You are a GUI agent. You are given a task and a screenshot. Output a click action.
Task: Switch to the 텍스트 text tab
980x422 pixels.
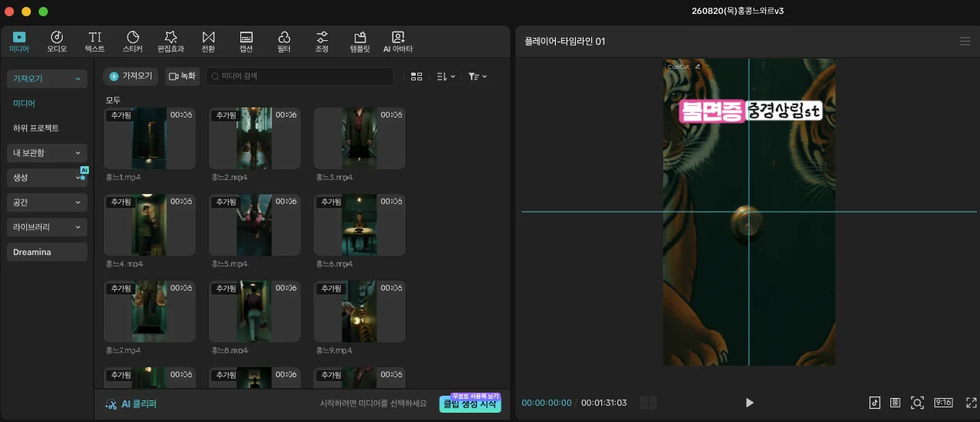click(95, 42)
